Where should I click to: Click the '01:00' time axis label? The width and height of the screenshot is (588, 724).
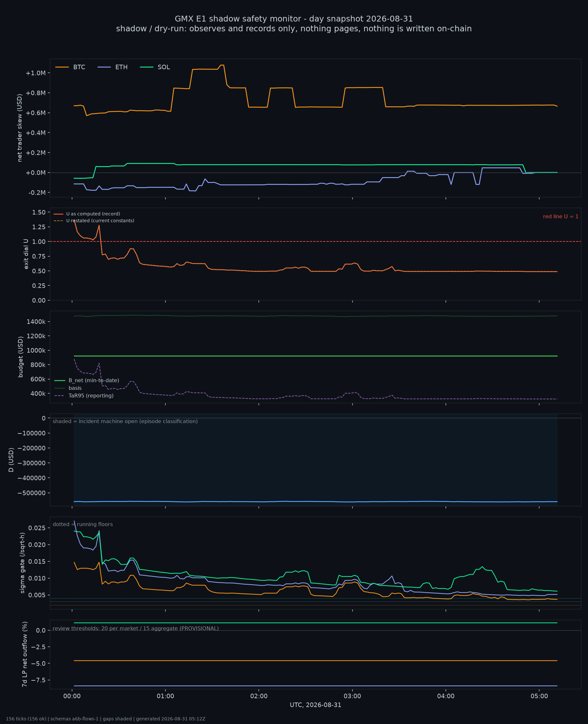click(166, 696)
